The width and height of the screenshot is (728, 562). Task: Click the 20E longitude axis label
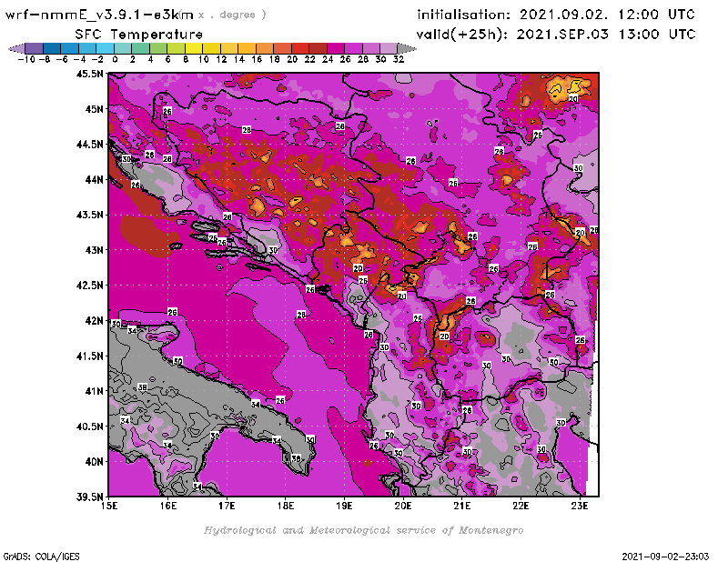pos(403,506)
